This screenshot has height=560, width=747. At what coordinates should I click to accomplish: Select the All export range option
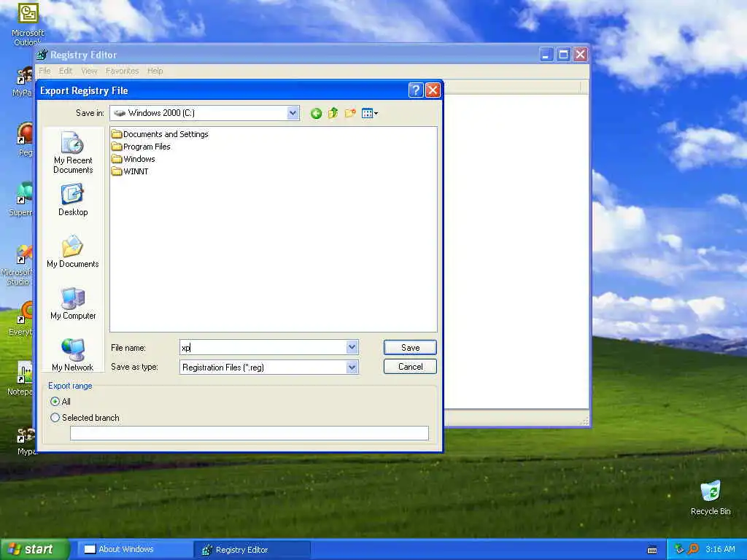(60, 402)
